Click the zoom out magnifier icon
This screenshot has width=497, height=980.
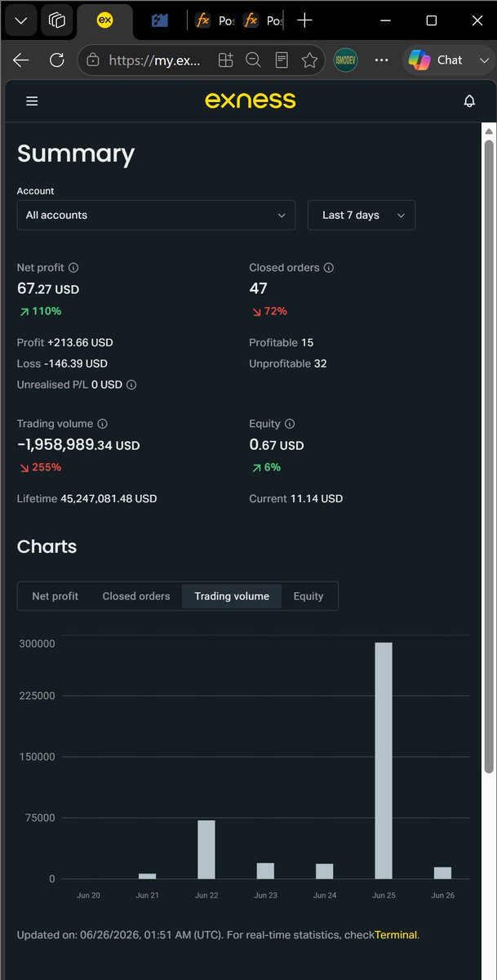pos(253,60)
